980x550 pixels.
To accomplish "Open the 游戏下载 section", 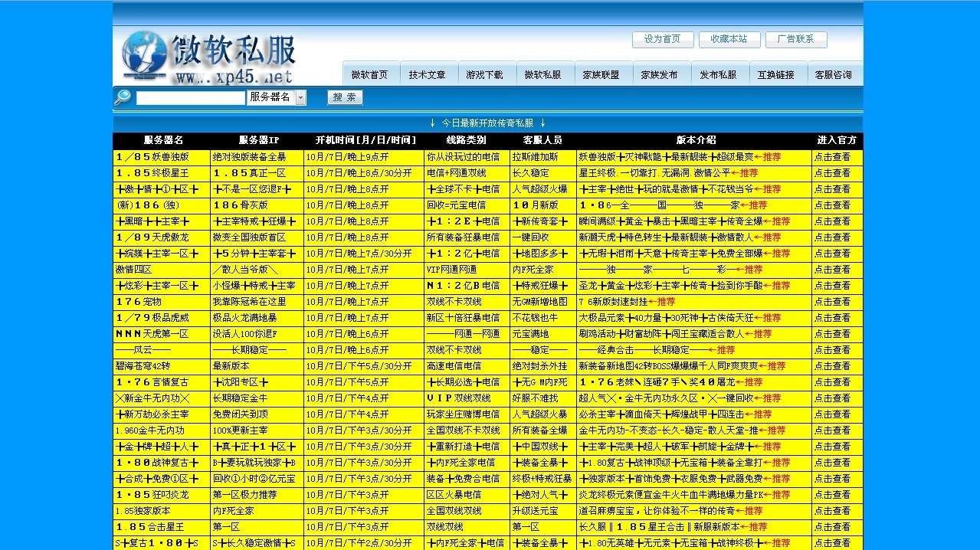I will click(x=487, y=74).
